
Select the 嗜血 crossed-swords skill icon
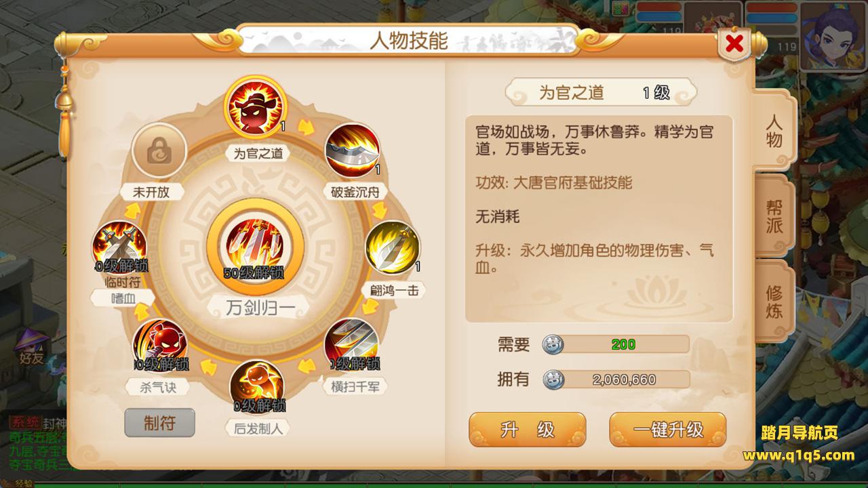119,248
